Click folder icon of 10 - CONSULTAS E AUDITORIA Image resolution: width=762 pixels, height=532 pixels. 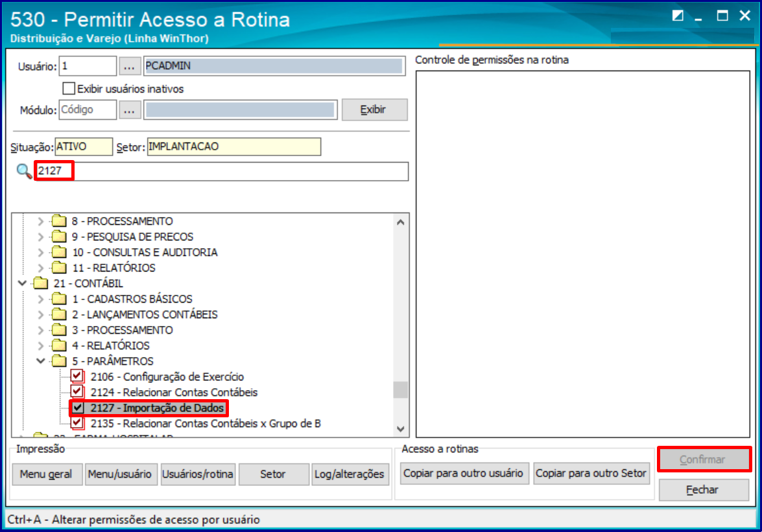point(59,252)
